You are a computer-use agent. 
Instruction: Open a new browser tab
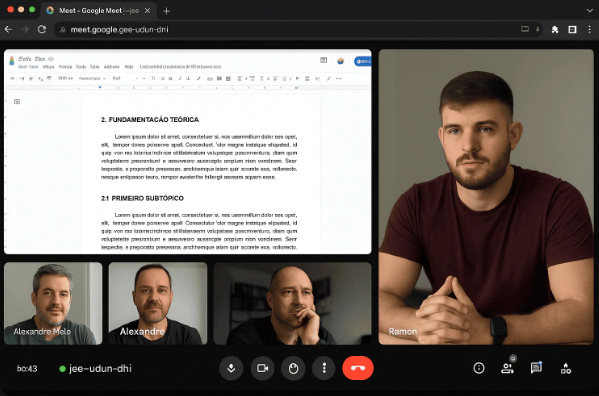166,11
